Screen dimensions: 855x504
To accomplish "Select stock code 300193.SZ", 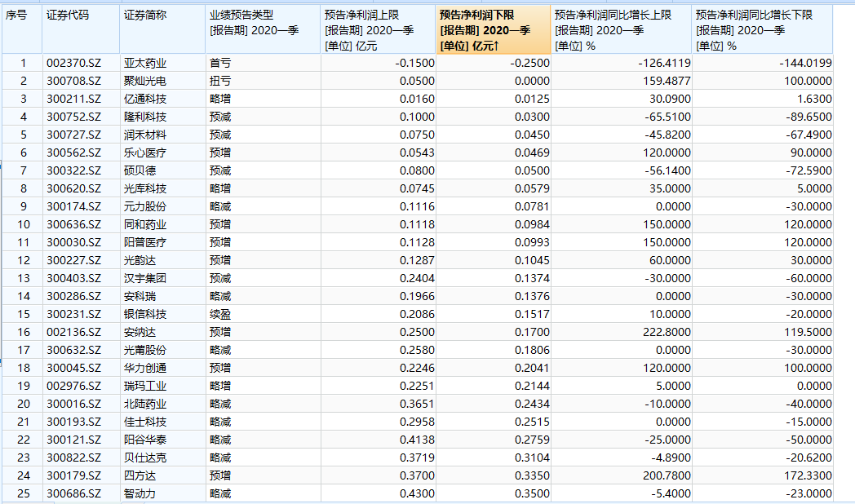I will 73,422.
